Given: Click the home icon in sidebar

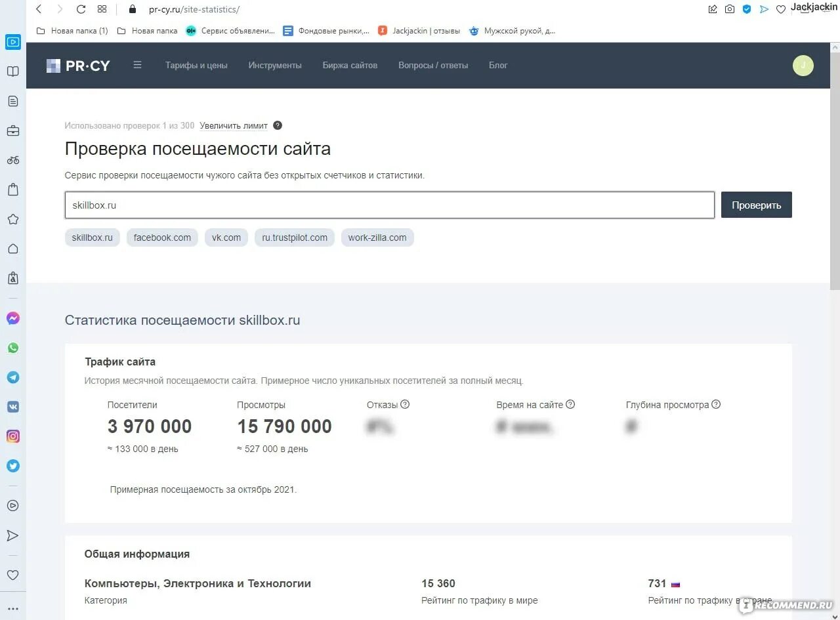Looking at the screenshot, I should (12, 249).
